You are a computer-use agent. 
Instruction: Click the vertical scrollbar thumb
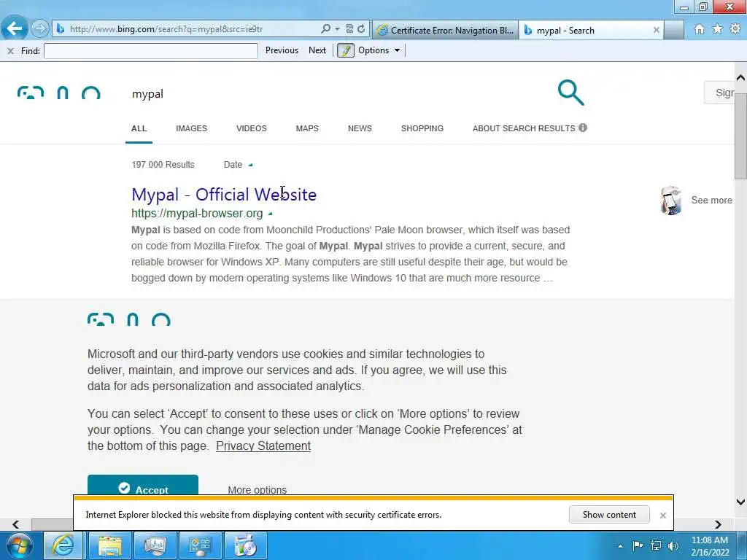[740, 136]
